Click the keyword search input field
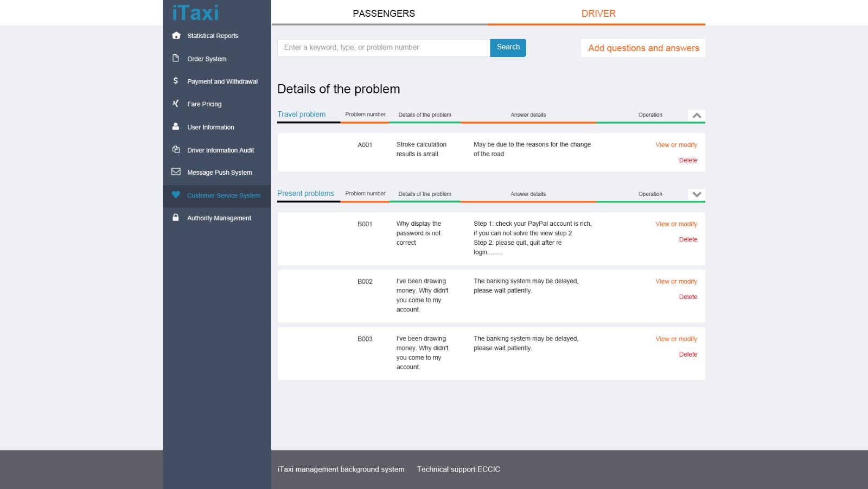 point(384,48)
